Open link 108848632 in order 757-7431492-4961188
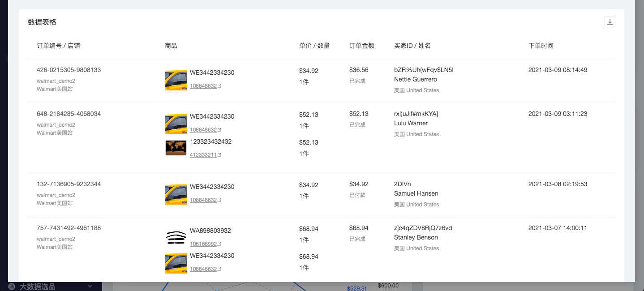Image resolution: width=644 pixels, height=291 pixels. point(203,269)
